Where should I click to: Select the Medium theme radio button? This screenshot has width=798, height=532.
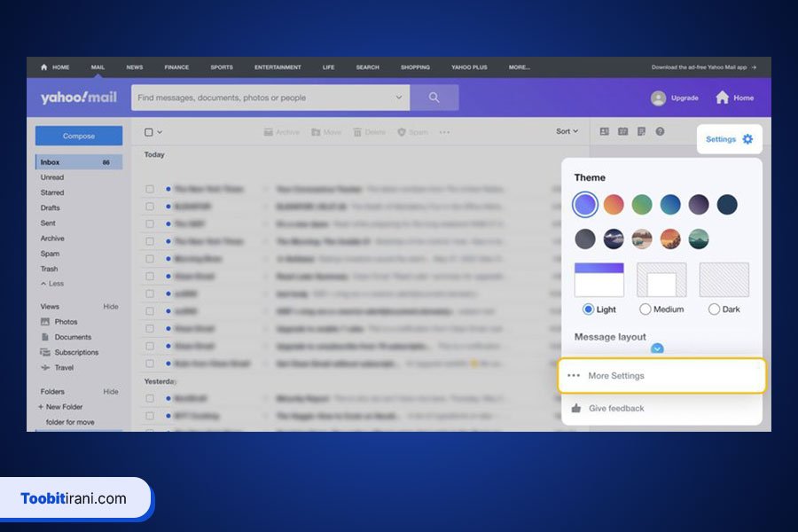coord(645,309)
